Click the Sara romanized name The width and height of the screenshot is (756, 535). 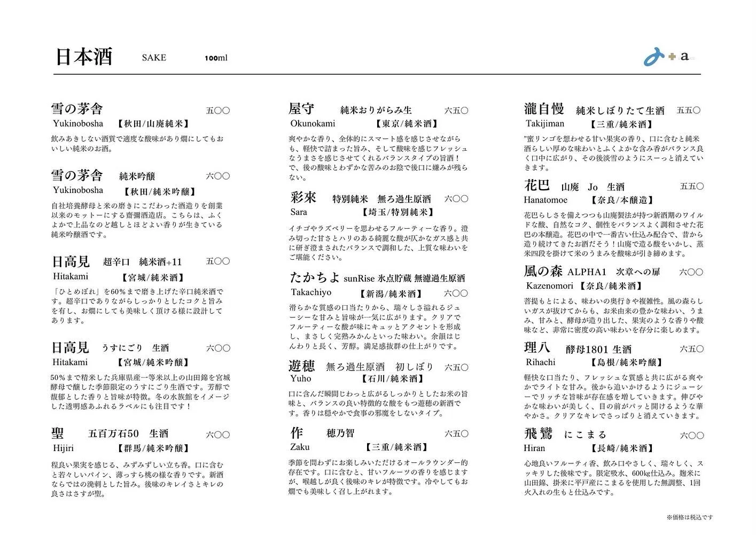(x=299, y=212)
